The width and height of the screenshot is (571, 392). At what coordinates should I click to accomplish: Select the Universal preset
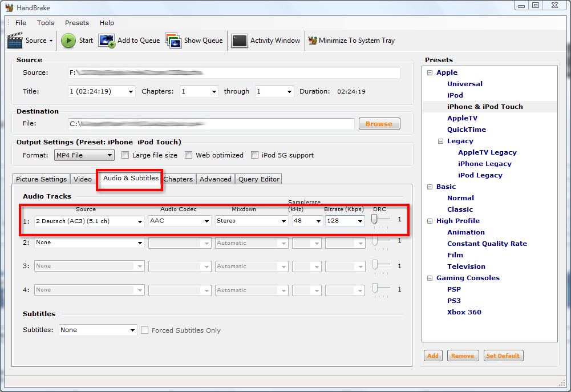click(x=465, y=84)
